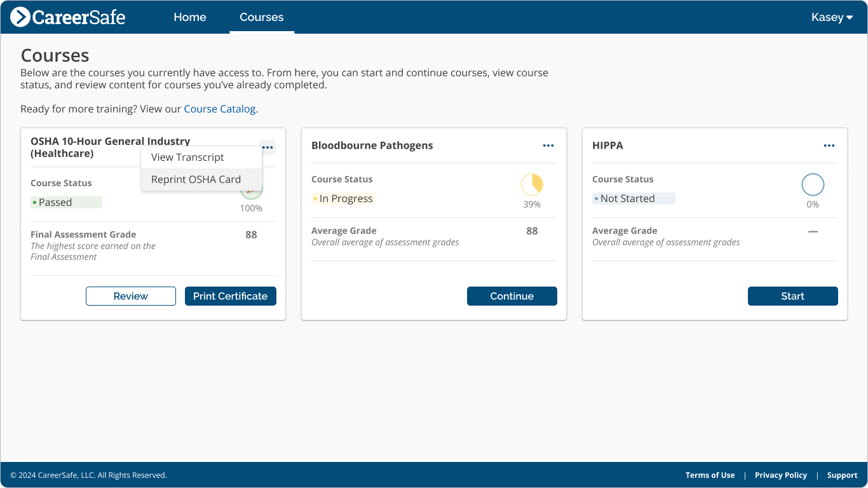Screen dimensions: 868x488
Task: Open the Course Catalog link
Action: (220, 109)
